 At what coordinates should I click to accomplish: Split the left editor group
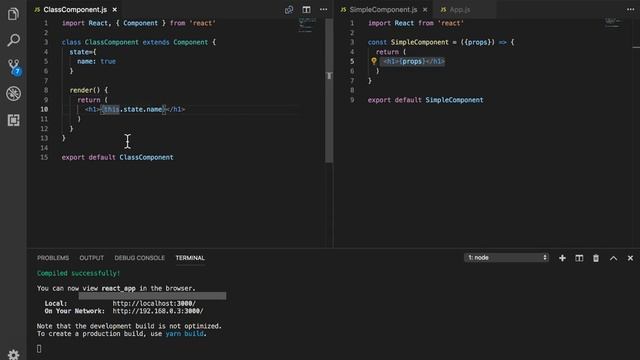tap(306, 9)
